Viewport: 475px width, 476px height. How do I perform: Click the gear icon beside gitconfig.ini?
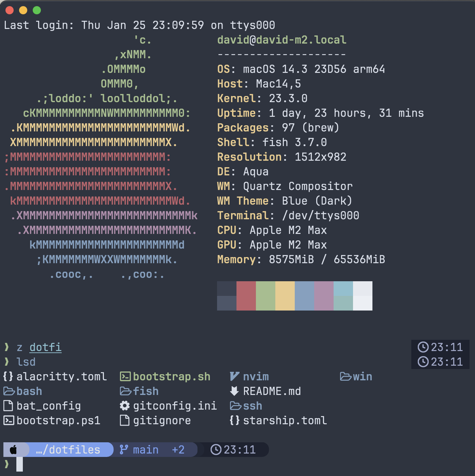coord(125,406)
